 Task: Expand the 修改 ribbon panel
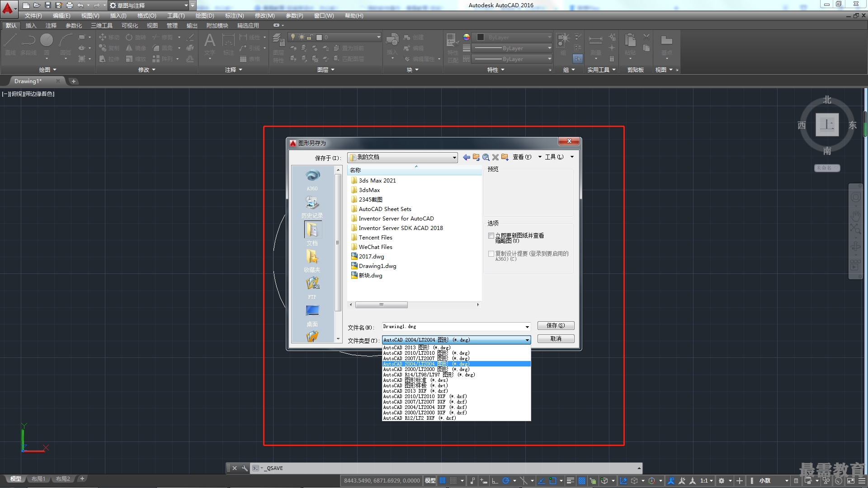point(147,70)
